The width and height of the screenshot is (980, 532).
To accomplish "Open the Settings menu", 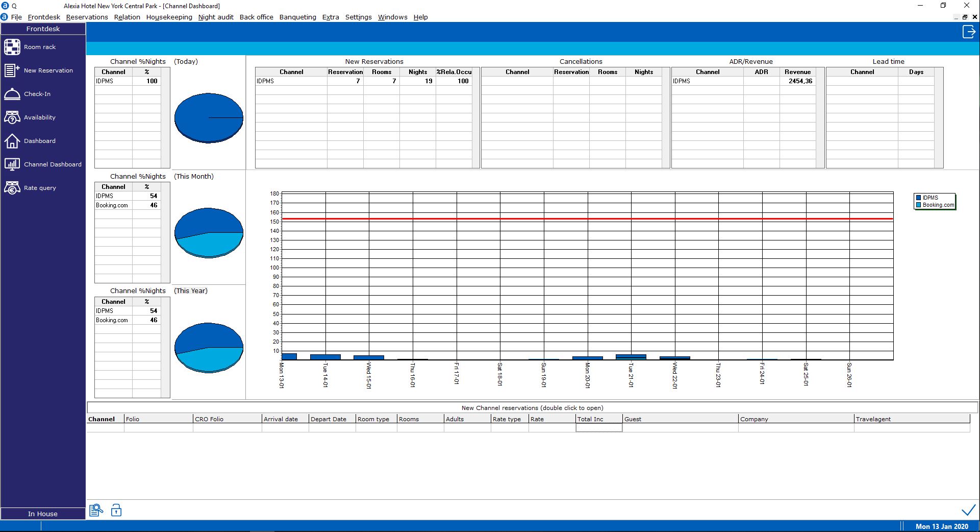I will 358,17.
